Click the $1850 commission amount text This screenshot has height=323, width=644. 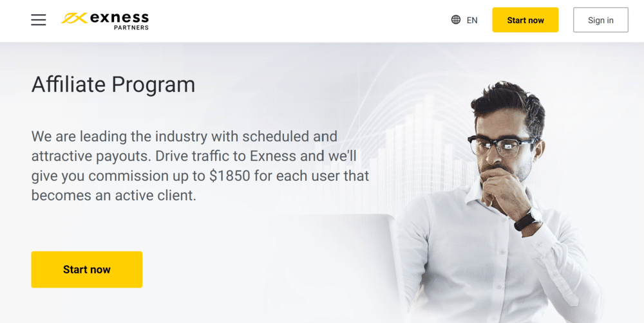click(230, 176)
